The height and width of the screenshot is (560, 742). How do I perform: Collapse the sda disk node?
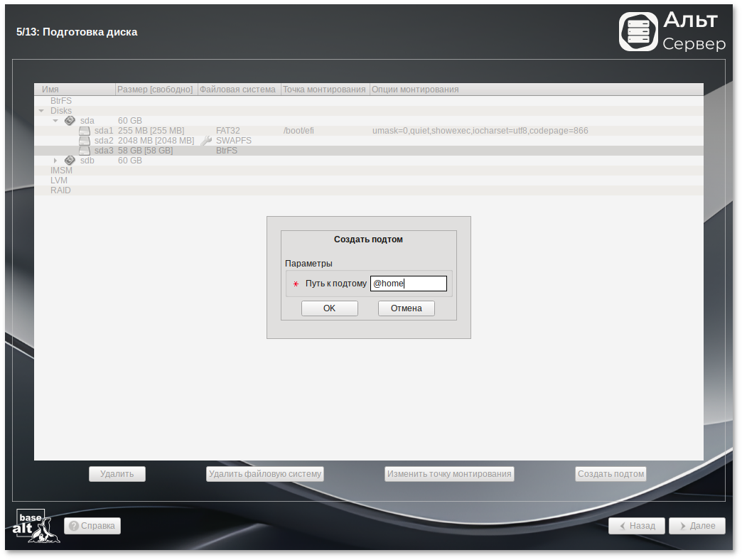(55, 121)
